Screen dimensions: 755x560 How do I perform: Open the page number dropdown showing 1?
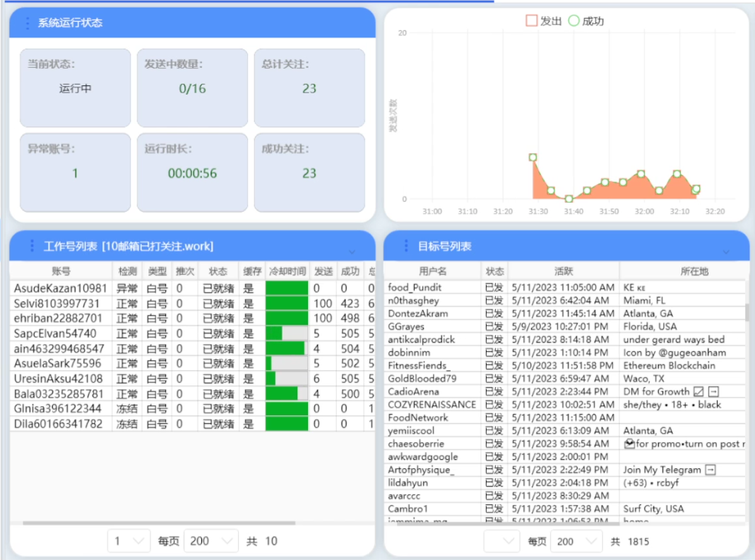click(129, 541)
